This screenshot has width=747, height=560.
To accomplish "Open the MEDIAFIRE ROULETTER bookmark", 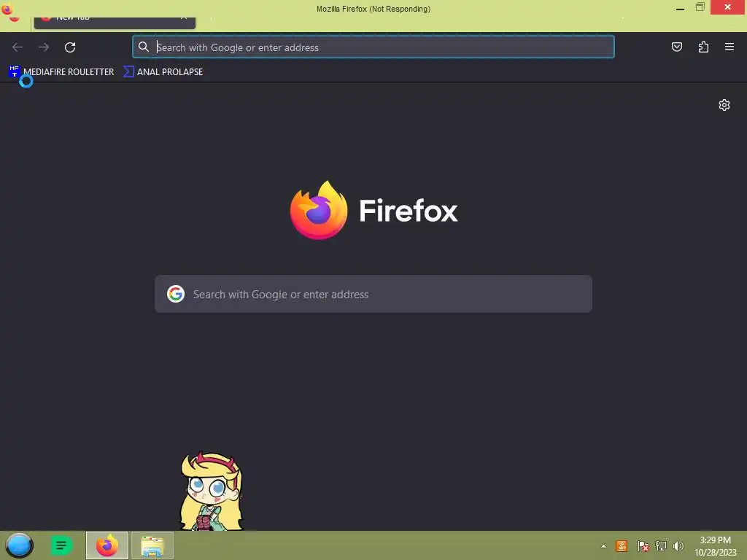I will pos(61,72).
